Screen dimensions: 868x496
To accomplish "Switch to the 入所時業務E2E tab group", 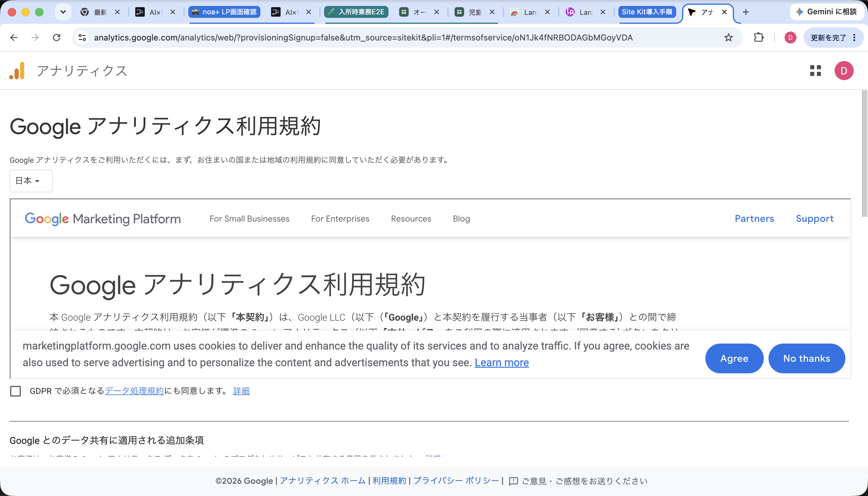I will tap(356, 12).
